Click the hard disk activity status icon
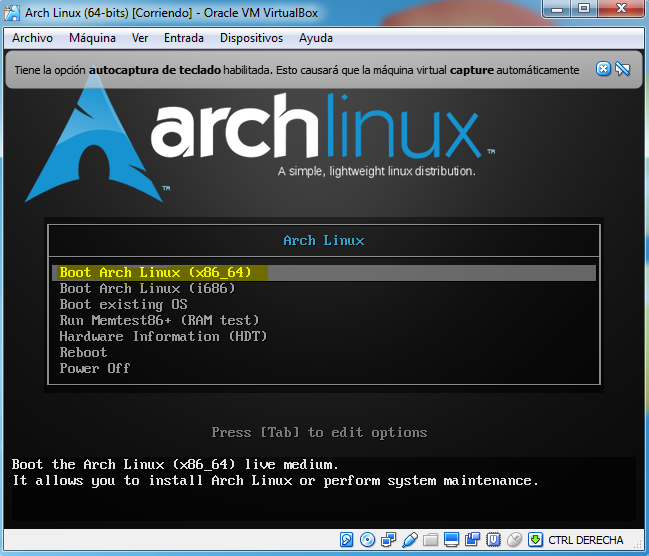Image resolution: width=649 pixels, height=556 pixels. coord(347,541)
